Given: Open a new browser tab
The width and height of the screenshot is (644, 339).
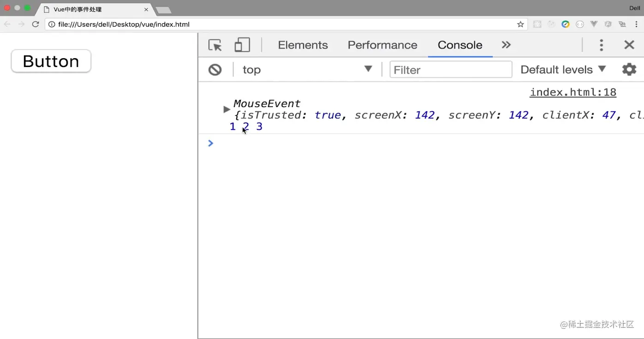Looking at the screenshot, I should (x=163, y=10).
